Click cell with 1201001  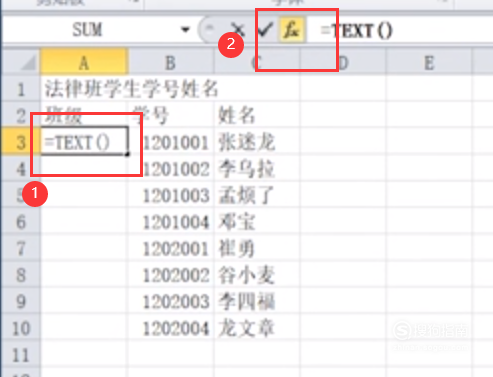pyautogui.click(x=171, y=142)
